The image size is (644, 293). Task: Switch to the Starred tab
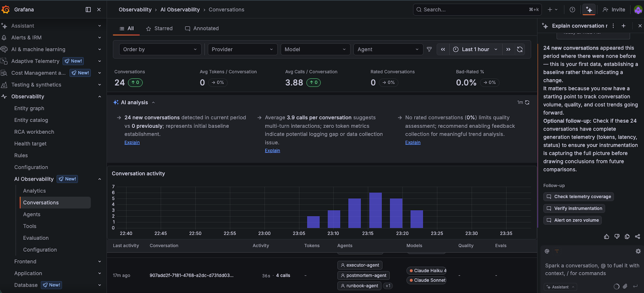(159, 29)
